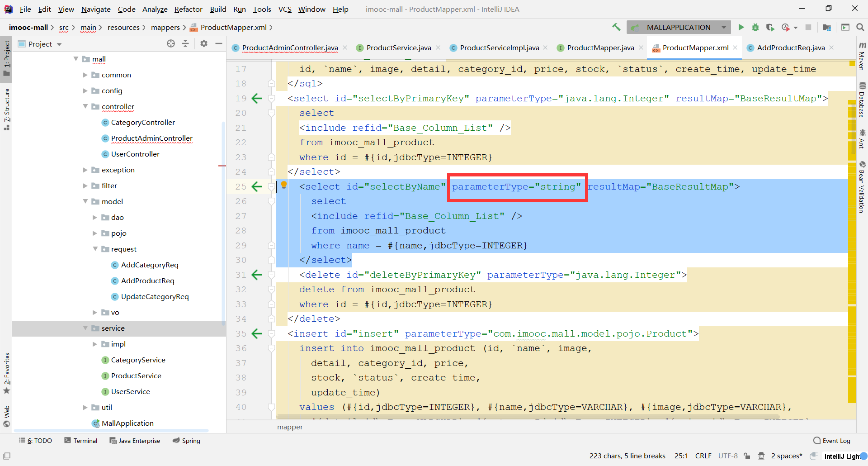Open the Terminal tool window
Screen dimensions: 868x466
point(81,441)
